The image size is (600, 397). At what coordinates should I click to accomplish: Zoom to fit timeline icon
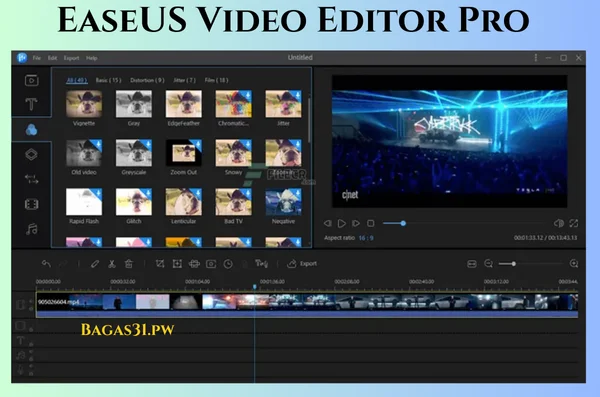[472, 263]
